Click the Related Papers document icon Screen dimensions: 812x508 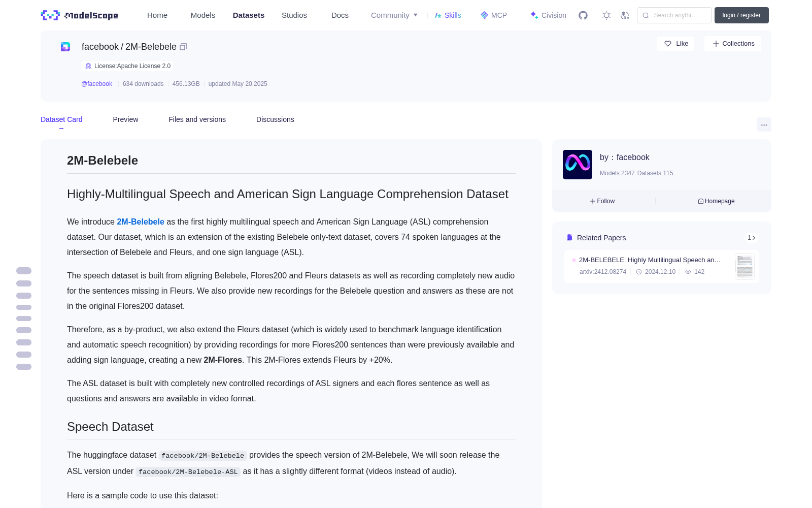click(569, 238)
